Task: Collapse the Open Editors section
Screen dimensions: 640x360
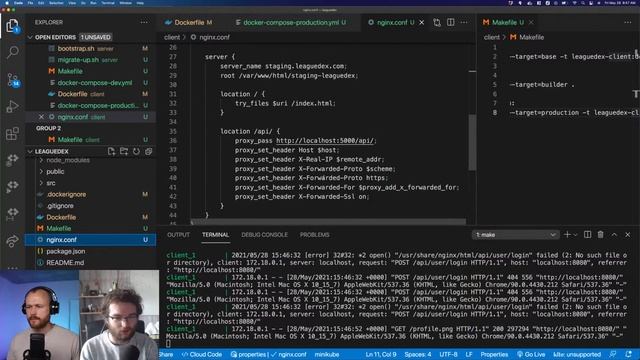Action: coord(30,37)
